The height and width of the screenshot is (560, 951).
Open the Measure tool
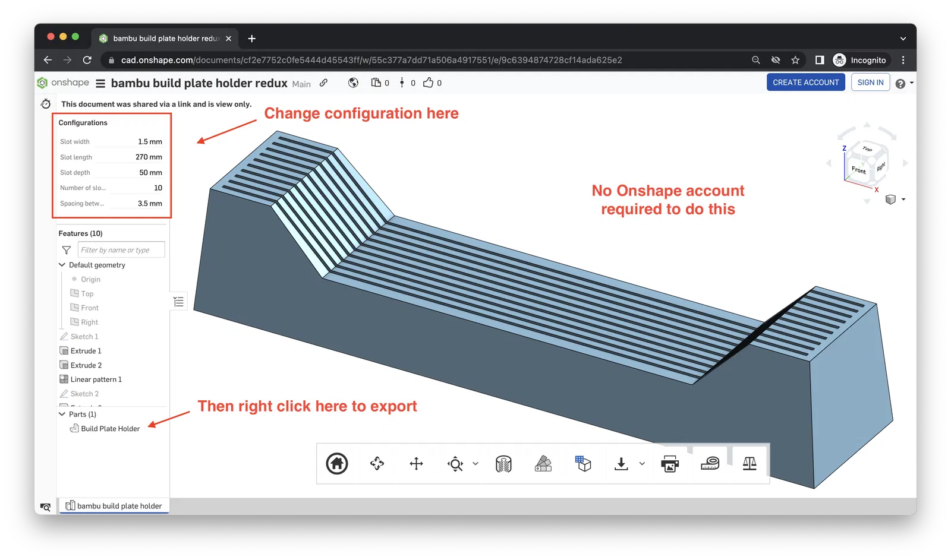(710, 464)
